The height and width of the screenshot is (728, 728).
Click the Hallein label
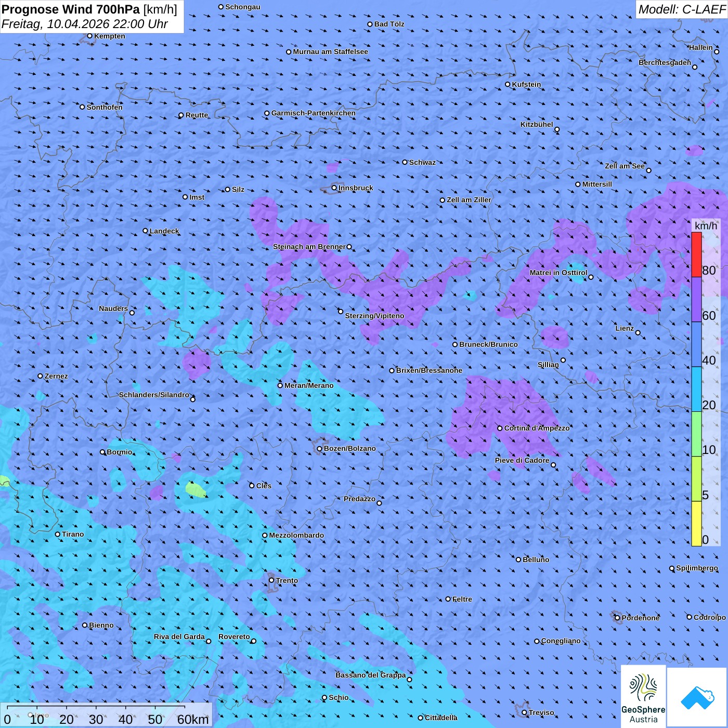pos(701,47)
